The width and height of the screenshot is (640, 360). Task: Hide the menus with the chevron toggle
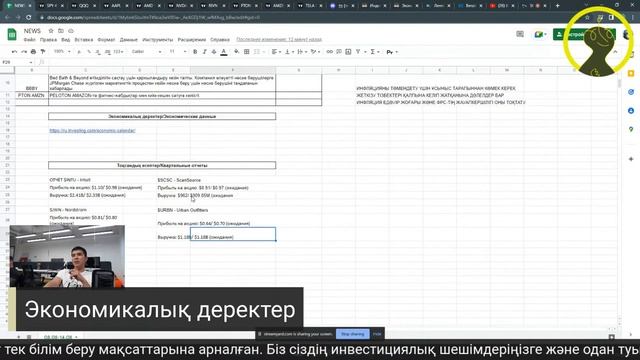pyautogui.click(x=615, y=52)
